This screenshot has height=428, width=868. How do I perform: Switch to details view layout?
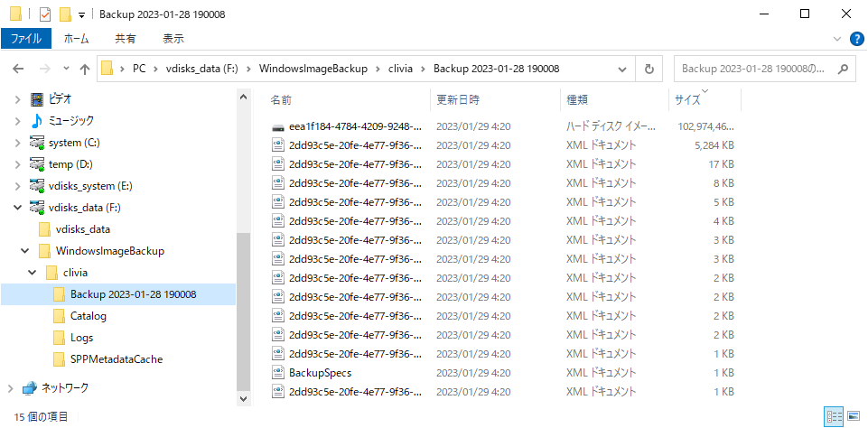pyautogui.click(x=834, y=416)
